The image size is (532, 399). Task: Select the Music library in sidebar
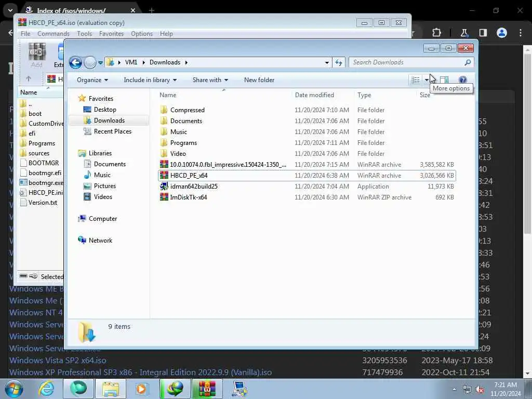tap(102, 175)
